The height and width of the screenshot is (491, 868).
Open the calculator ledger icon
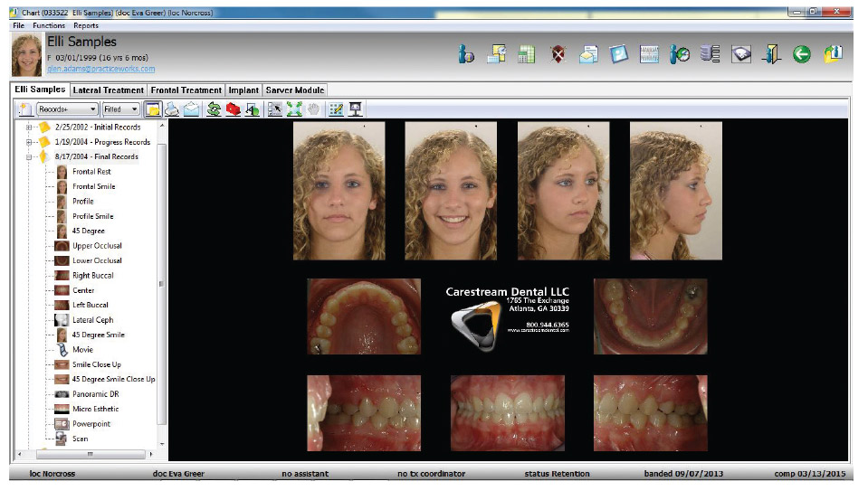pyautogui.click(x=526, y=55)
